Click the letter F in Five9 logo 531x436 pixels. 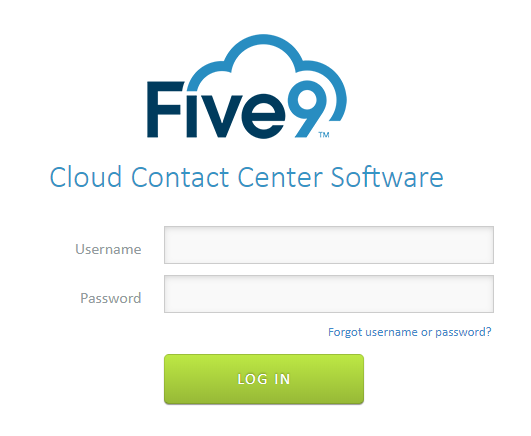(x=165, y=110)
